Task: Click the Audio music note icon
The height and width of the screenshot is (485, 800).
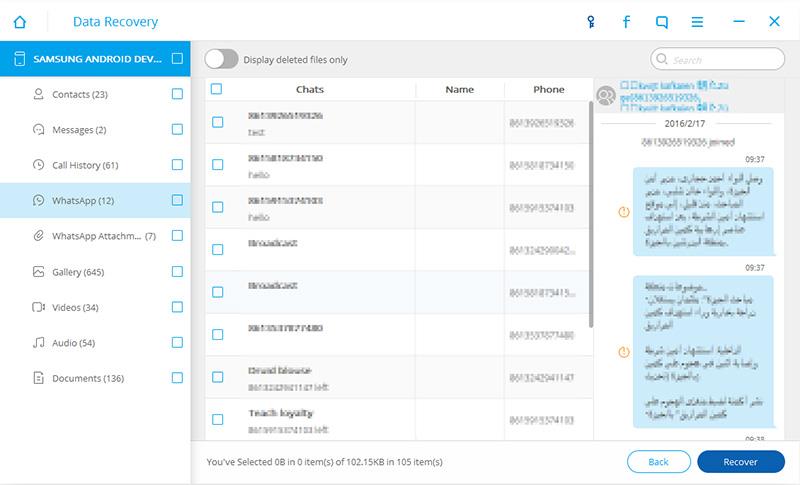Action: point(39,343)
